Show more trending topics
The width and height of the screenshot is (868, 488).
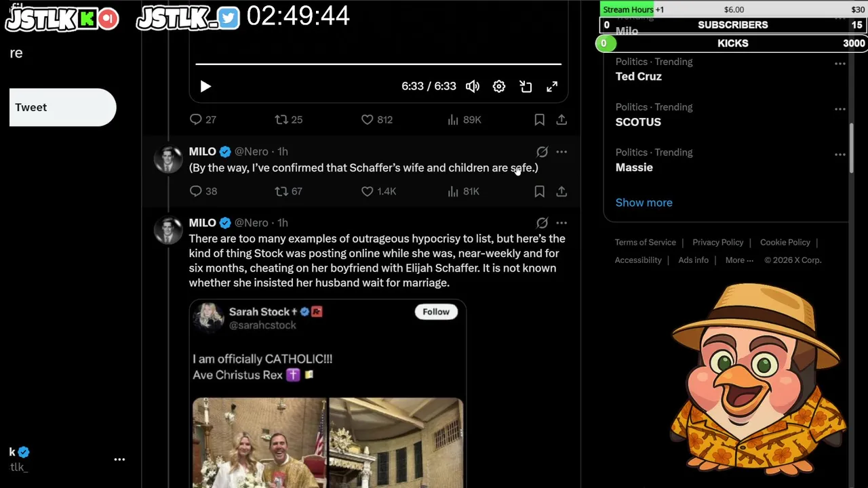pyautogui.click(x=644, y=203)
